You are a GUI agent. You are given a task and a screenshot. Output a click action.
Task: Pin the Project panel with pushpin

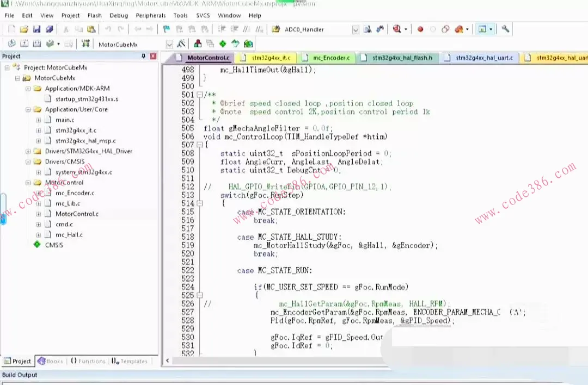pyautogui.click(x=144, y=56)
